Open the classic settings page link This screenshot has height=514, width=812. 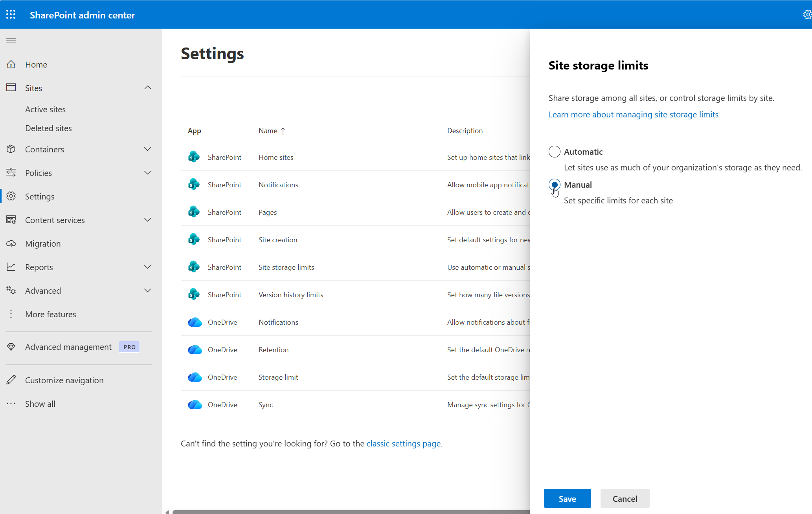[x=404, y=443]
